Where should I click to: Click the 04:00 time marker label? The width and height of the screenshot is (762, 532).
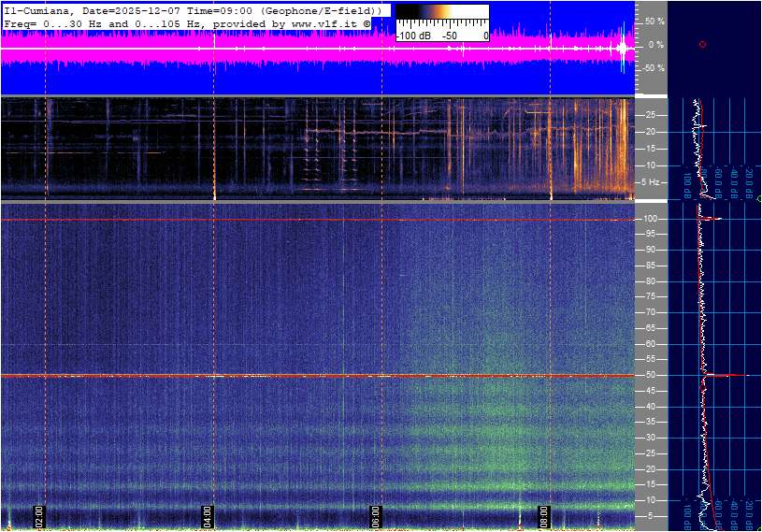[x=208, y=515]
